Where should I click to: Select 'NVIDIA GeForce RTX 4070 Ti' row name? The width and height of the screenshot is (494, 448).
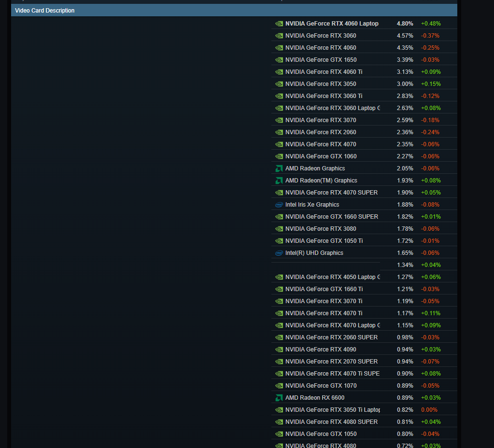coord(324,313)
